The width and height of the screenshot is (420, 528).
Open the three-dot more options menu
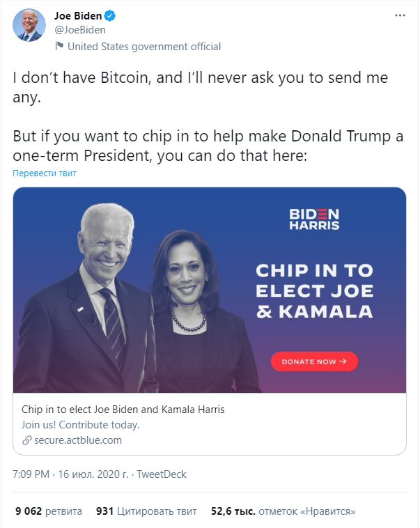coord(400,15)
